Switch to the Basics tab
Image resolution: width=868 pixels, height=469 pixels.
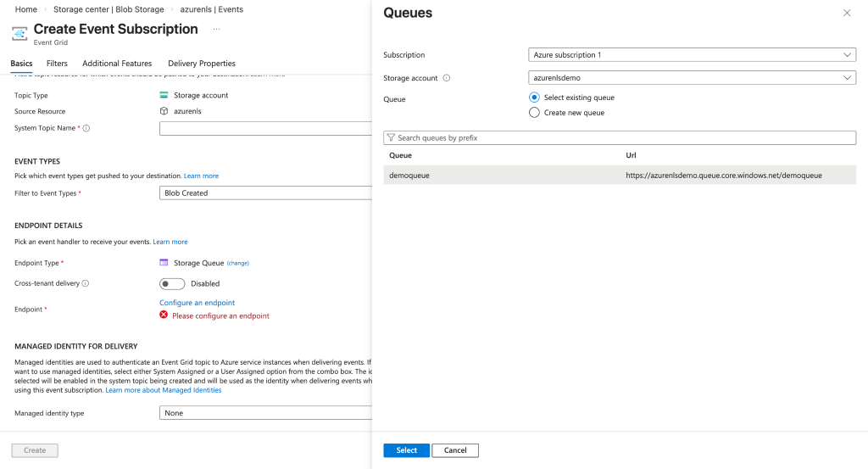(21, 63)
